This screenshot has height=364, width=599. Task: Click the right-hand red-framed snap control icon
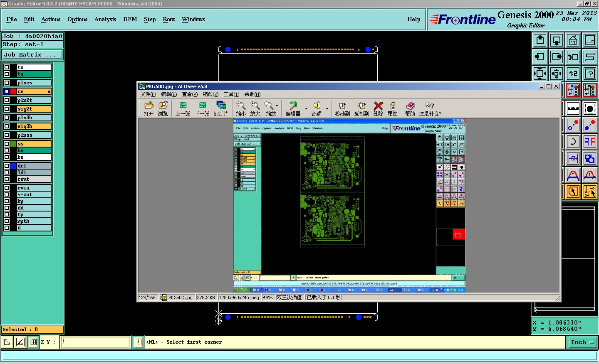click(590, 90)
